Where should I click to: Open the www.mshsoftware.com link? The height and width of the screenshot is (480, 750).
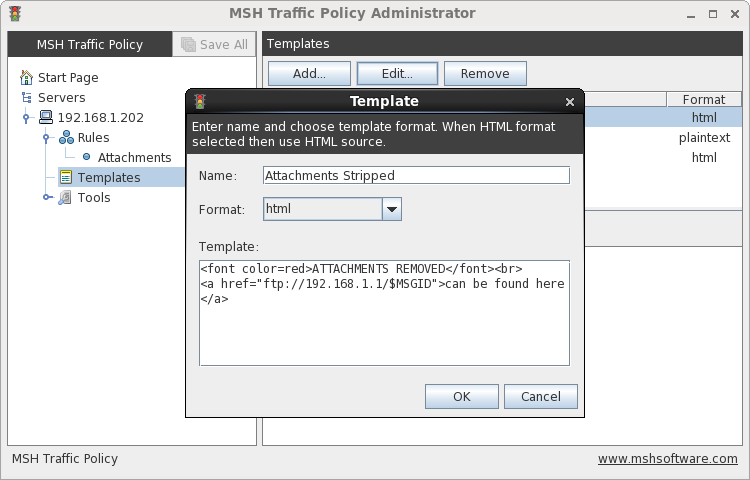tap(667, 459)
